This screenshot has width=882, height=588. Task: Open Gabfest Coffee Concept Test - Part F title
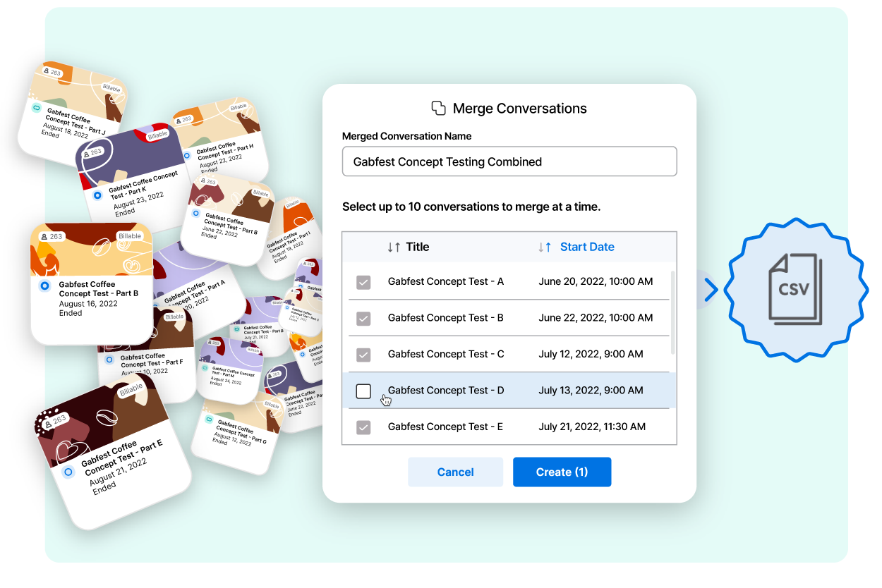(x=151, y=359)
